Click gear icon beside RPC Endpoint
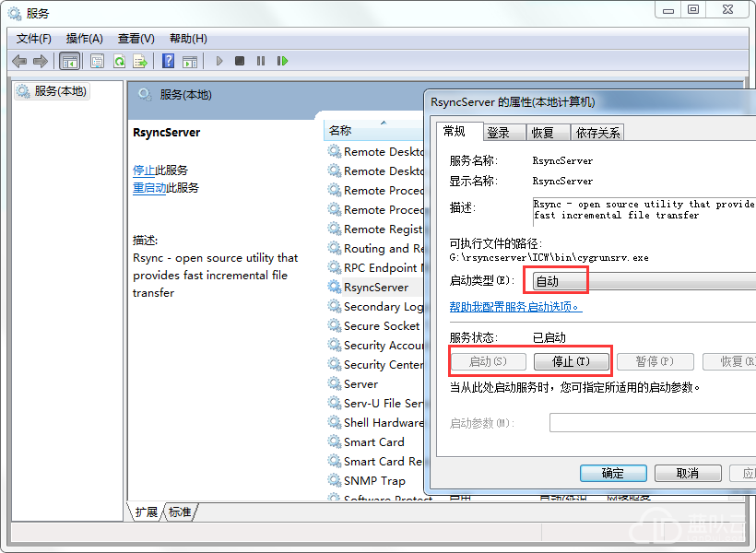 (x=335, y=267)
